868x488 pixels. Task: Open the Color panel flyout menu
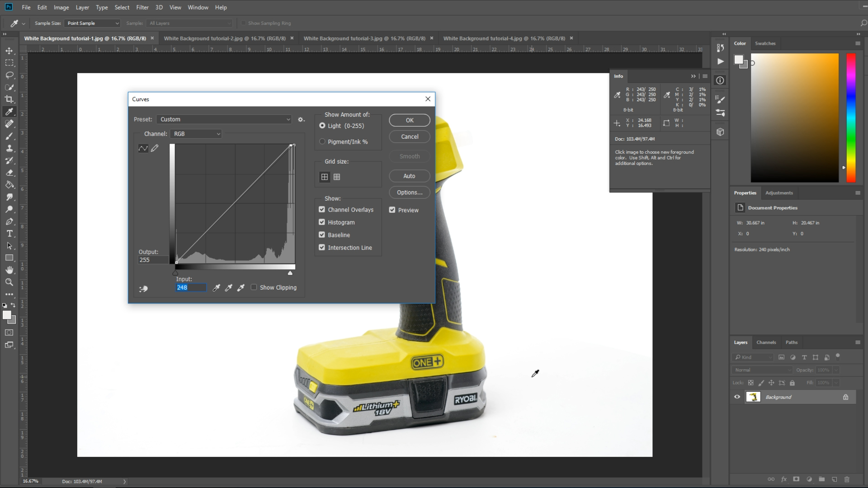(x=858, y=43)
